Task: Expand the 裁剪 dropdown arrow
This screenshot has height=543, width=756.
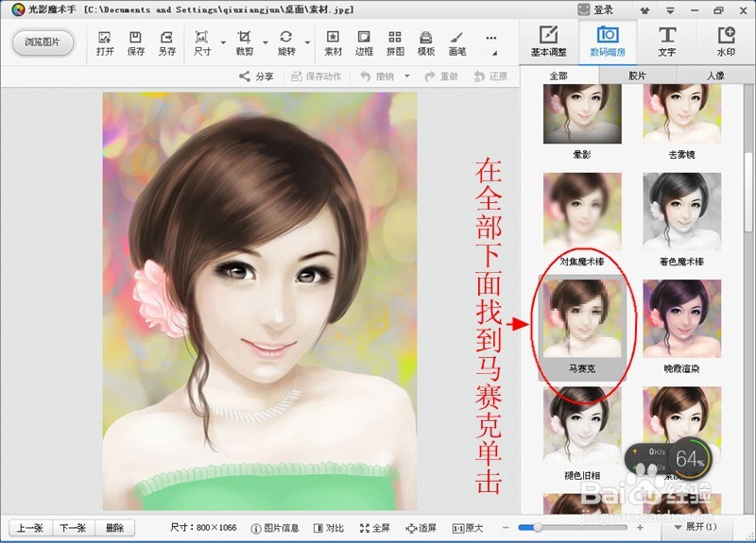Action: 266,42
